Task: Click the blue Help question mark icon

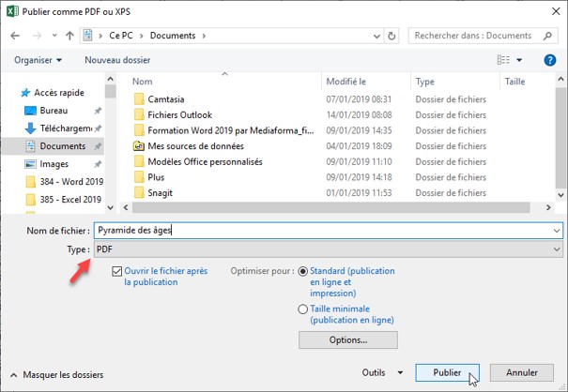Action: pyautogui.click(x=549, y=60)
